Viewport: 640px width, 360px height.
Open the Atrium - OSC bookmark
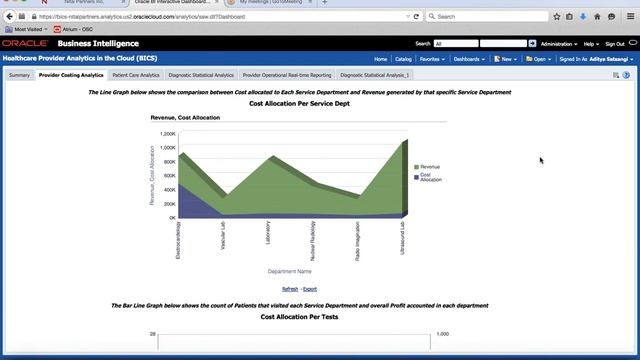point(73,29)
